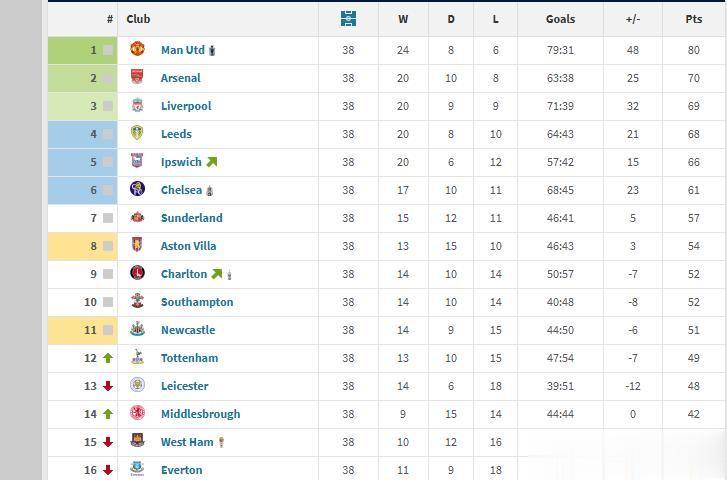Screen dimensions: 727x480
Task: Click the red down arrow beside Leicester
Action: pyautogui.click(x=108, y=386)
